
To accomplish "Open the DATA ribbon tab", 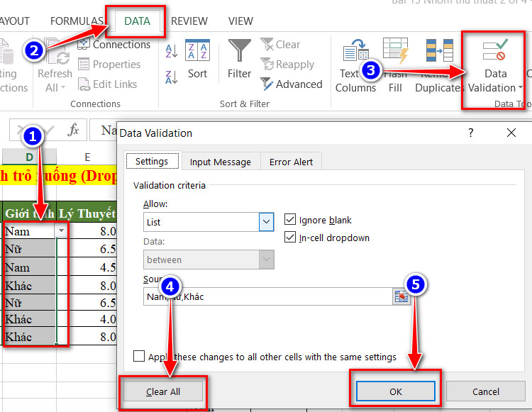I will coord(137,21).
